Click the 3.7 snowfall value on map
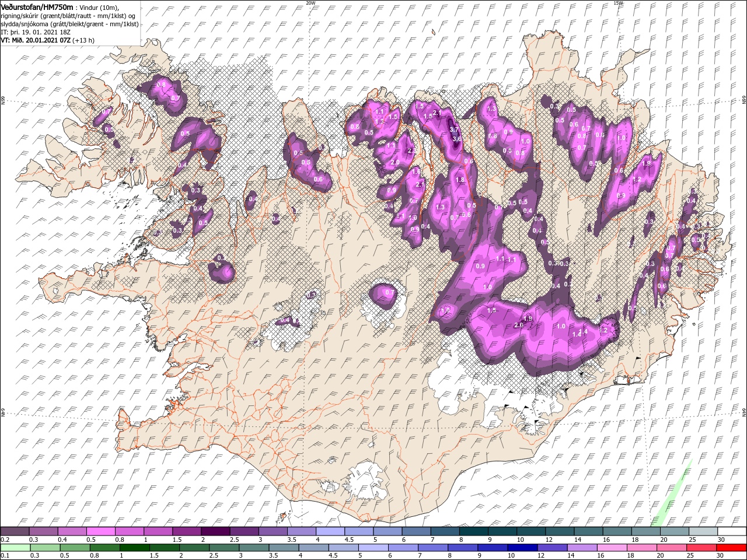This screenshot has height=560, width=747. tap(455, 130)
